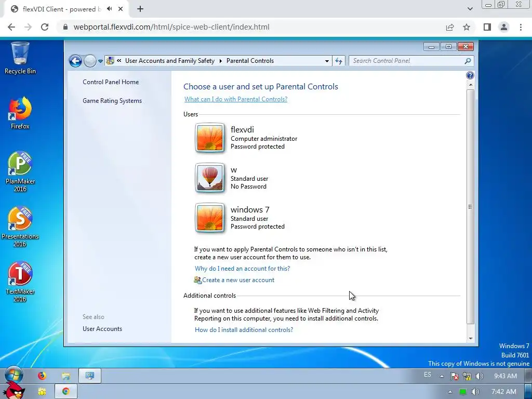Click the 9:43 AM clock

click(x=506, y=376)
